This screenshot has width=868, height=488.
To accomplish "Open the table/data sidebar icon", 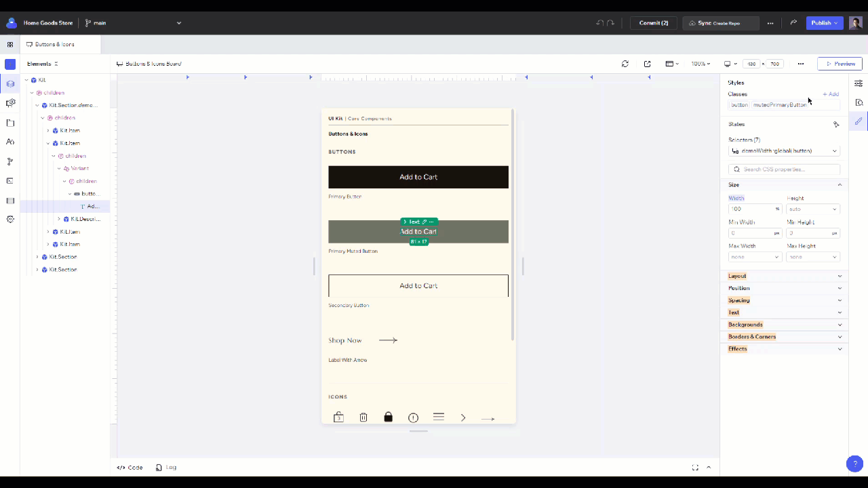I will (10, 201).
